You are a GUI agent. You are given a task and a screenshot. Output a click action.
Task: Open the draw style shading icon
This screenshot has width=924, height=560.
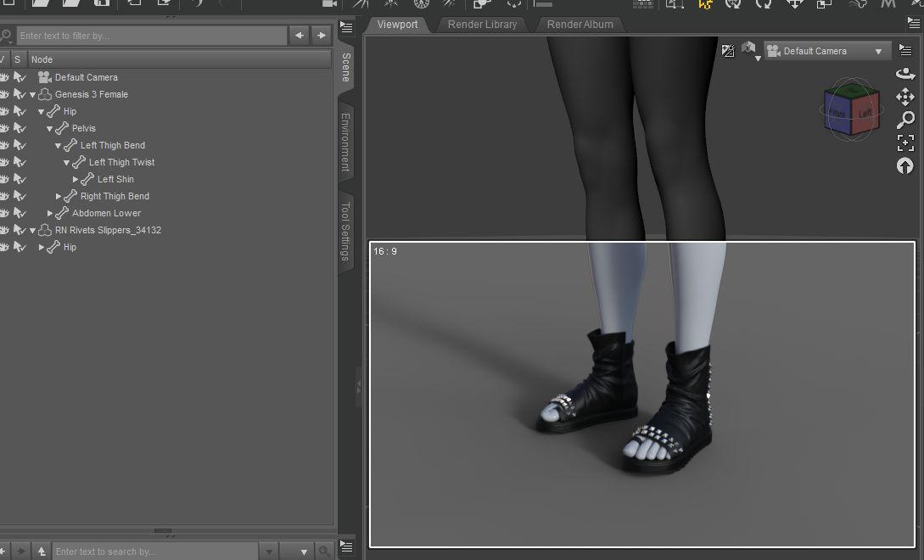728,51
